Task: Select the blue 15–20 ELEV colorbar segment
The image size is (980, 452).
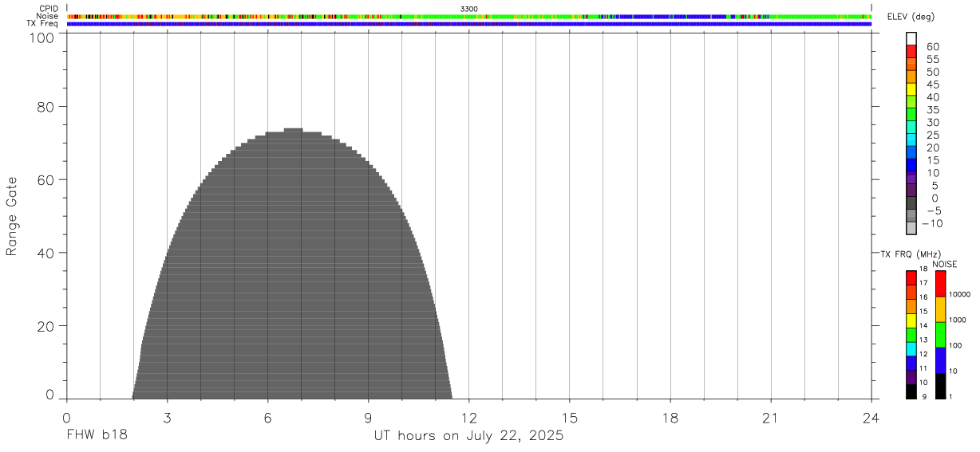Action: click(911, 151)
